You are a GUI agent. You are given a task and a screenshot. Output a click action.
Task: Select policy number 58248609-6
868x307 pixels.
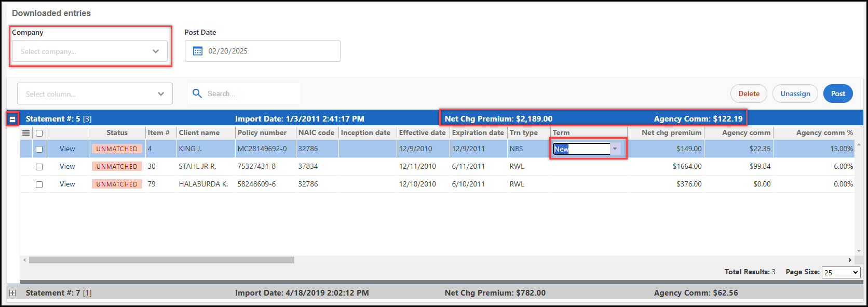[x=256, y=184]
